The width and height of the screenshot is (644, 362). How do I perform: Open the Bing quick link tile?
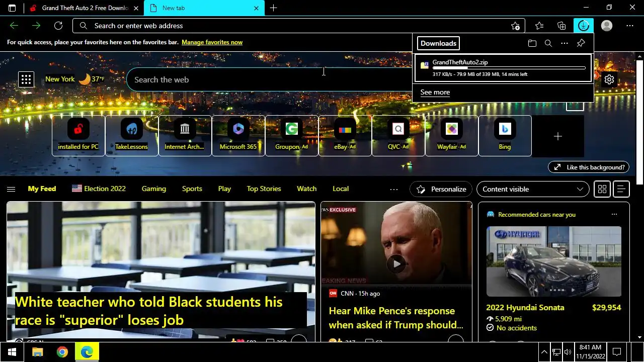tap(505, 136)
